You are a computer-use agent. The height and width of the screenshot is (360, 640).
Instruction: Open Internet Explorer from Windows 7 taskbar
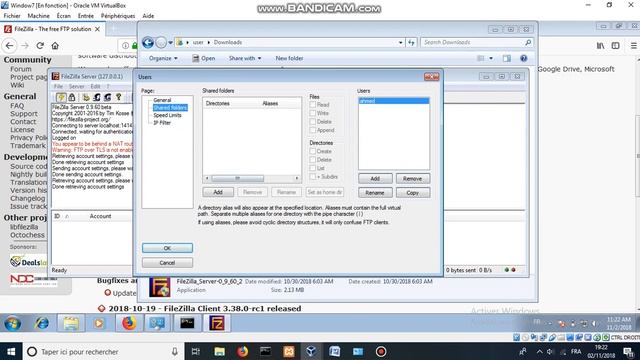click(x=42, y=323)
